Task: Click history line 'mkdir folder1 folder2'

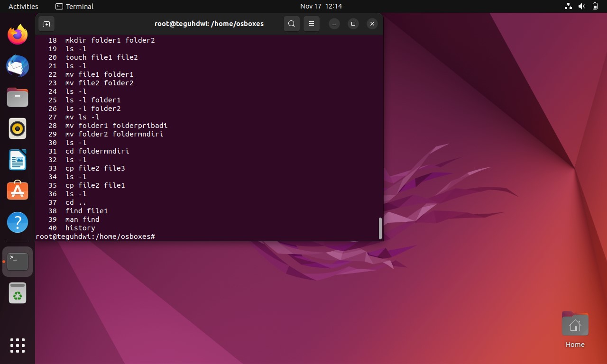Action: point(110,40)
